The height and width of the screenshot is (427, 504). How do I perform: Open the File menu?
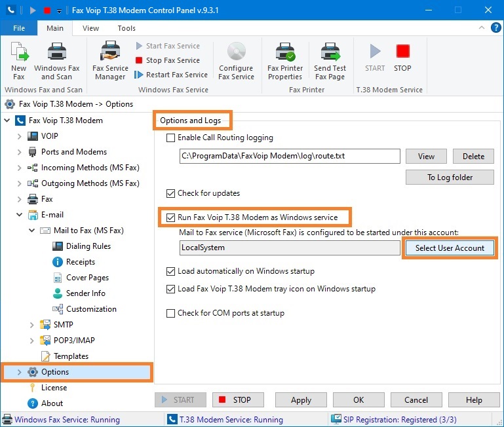[19, 28]
